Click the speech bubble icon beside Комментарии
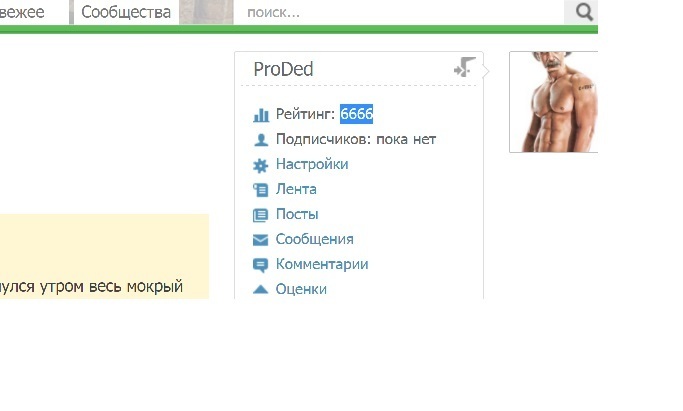The width and height of the screenshot is (683, 411). [x=260, y=265]
